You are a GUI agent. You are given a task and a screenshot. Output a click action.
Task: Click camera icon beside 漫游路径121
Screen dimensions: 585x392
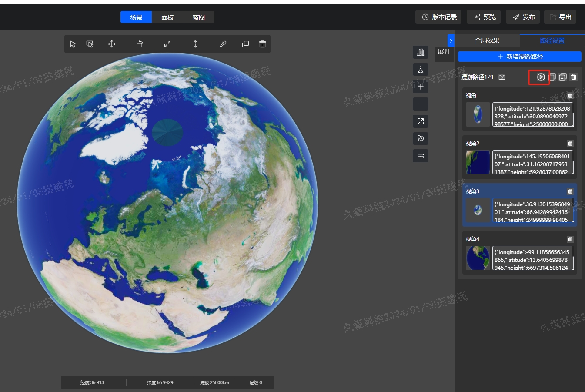[502, 77]
